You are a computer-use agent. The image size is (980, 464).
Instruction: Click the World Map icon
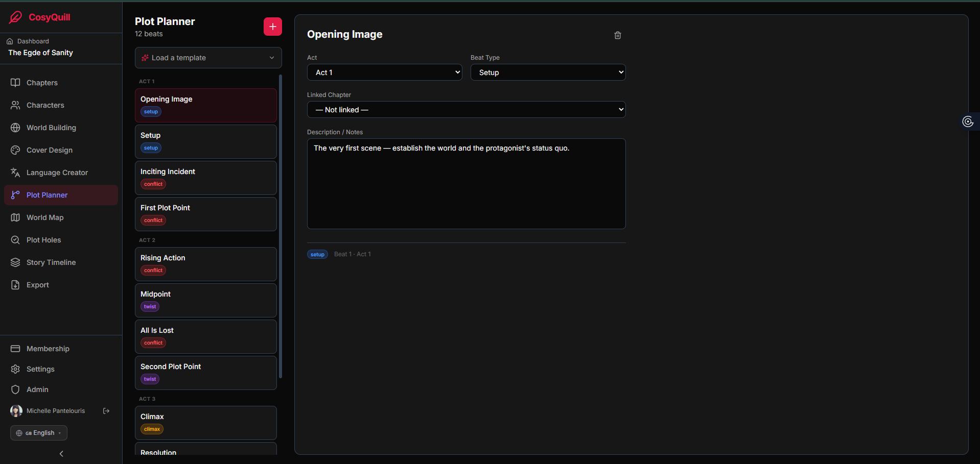pos(15,217)
